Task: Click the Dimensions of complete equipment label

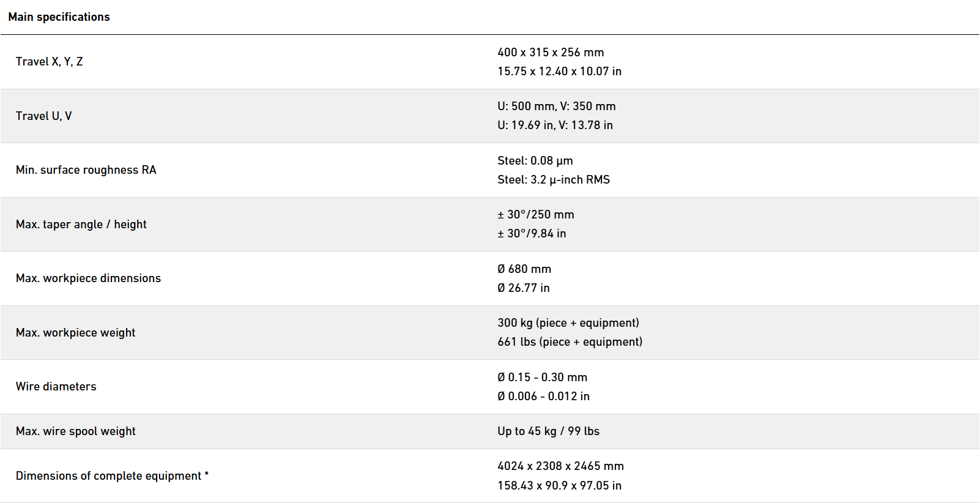Action: (112, 476)
